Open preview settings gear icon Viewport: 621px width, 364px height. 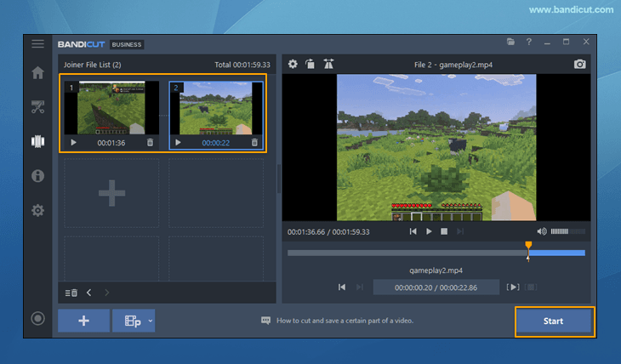293,64
